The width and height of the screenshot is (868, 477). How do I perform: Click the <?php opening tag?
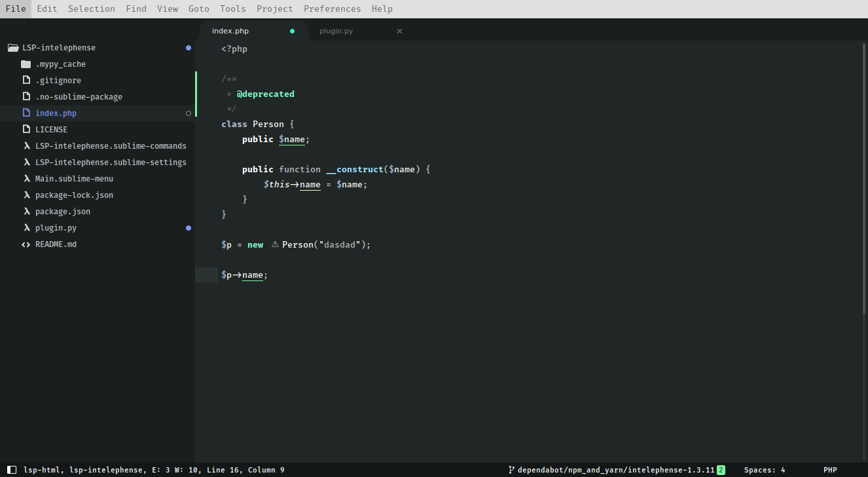pos(234,49)
